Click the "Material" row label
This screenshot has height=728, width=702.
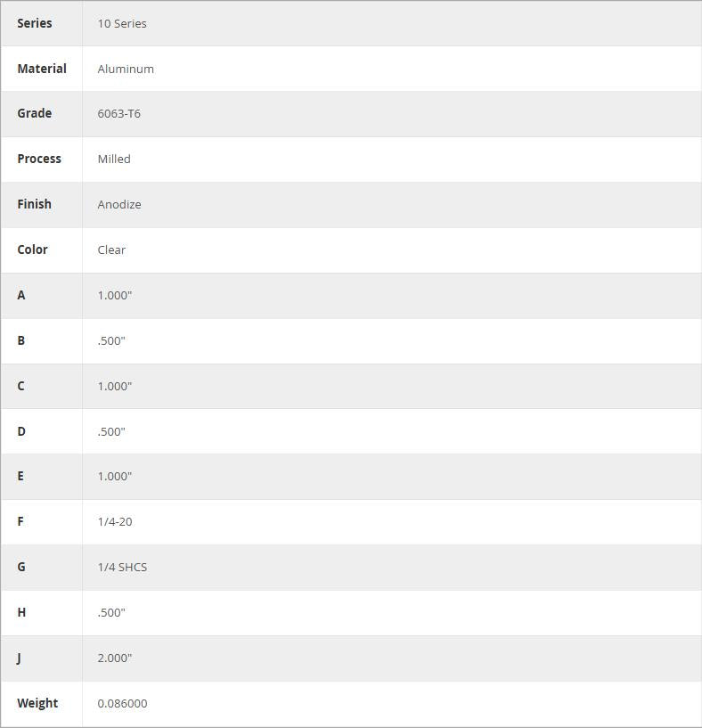pyautogui.click(x=42, y=69)
